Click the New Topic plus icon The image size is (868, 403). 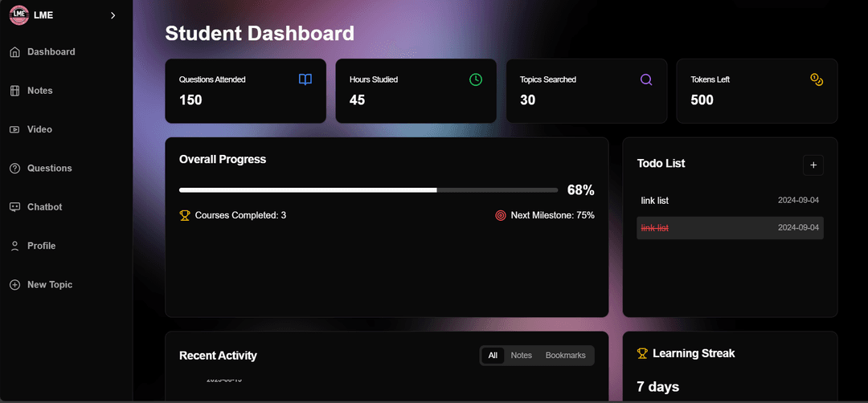click(14, 285)
